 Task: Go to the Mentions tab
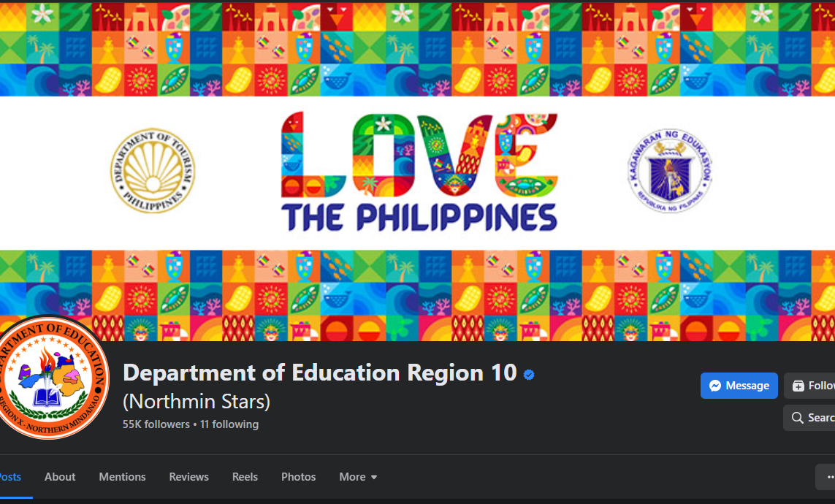122,477
